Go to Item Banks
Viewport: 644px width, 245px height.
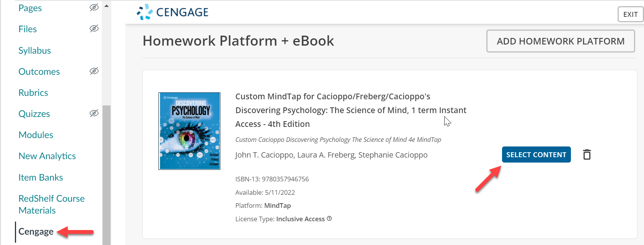(x=41, y=178)
